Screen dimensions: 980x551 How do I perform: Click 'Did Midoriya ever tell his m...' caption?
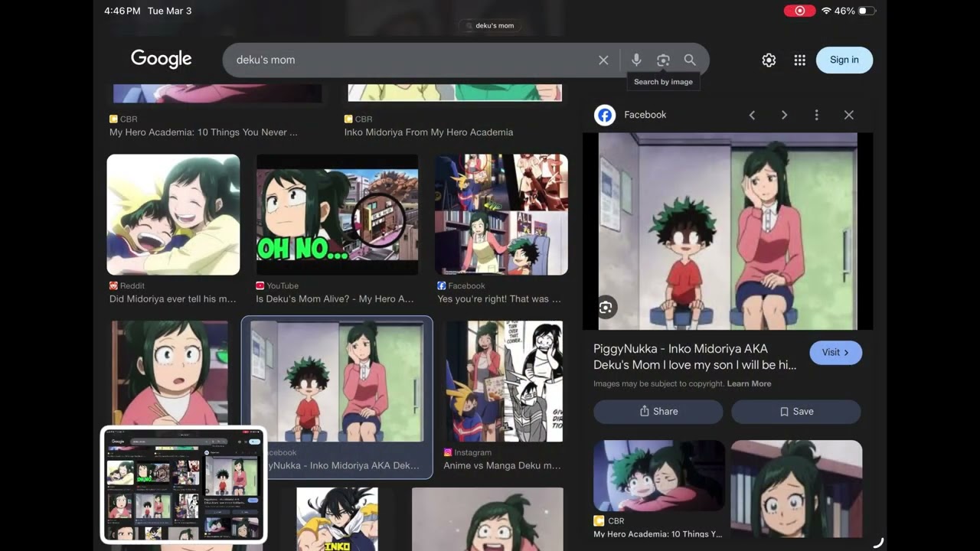pos(173,299)
